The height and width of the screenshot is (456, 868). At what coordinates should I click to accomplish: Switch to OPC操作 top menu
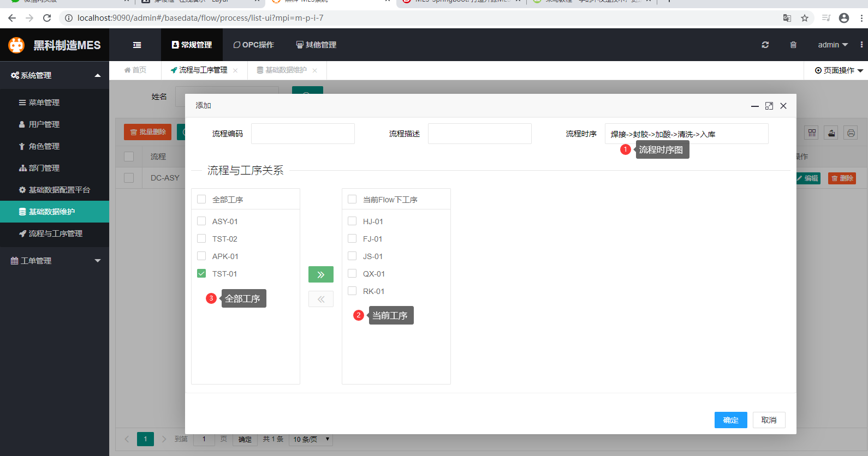point(253,45)
